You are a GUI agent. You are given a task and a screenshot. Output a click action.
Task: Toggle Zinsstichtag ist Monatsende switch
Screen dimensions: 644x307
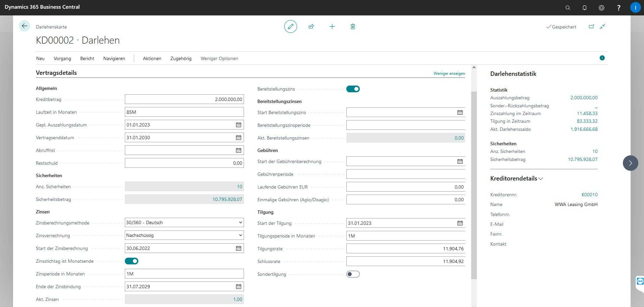coord(132,261)
